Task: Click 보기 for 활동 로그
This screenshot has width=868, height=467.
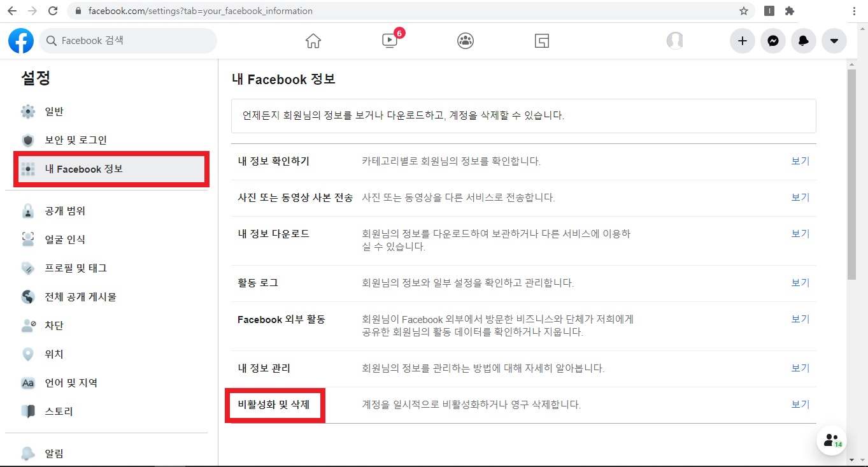Action: [x=800, y=283]
